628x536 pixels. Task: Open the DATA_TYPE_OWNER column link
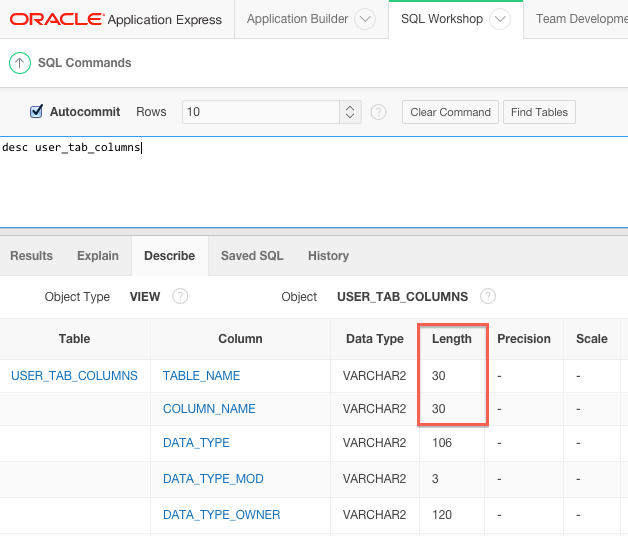[x=221, y=515]
